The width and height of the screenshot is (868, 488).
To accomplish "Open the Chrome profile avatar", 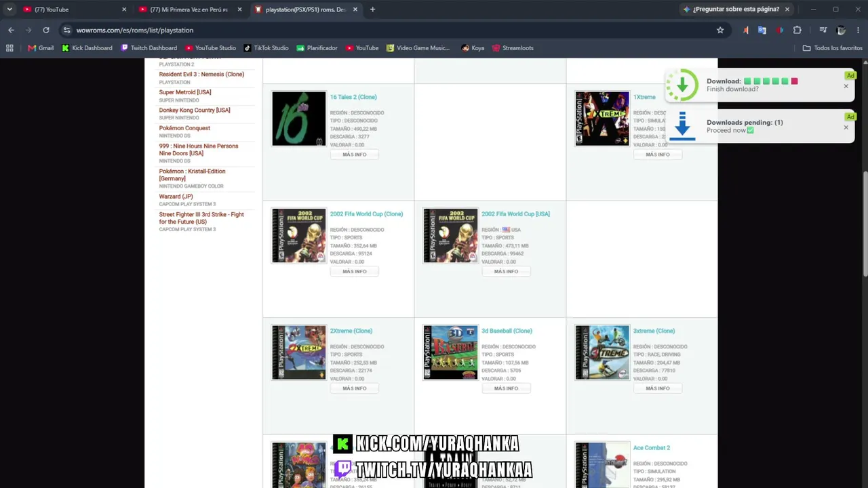I will [x=842, y=30].
